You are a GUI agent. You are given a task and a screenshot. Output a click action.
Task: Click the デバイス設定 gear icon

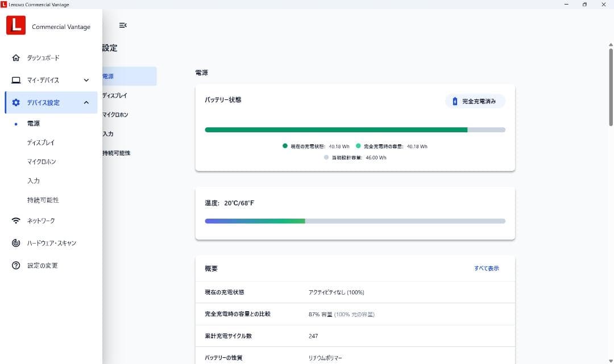click(16, 103)
